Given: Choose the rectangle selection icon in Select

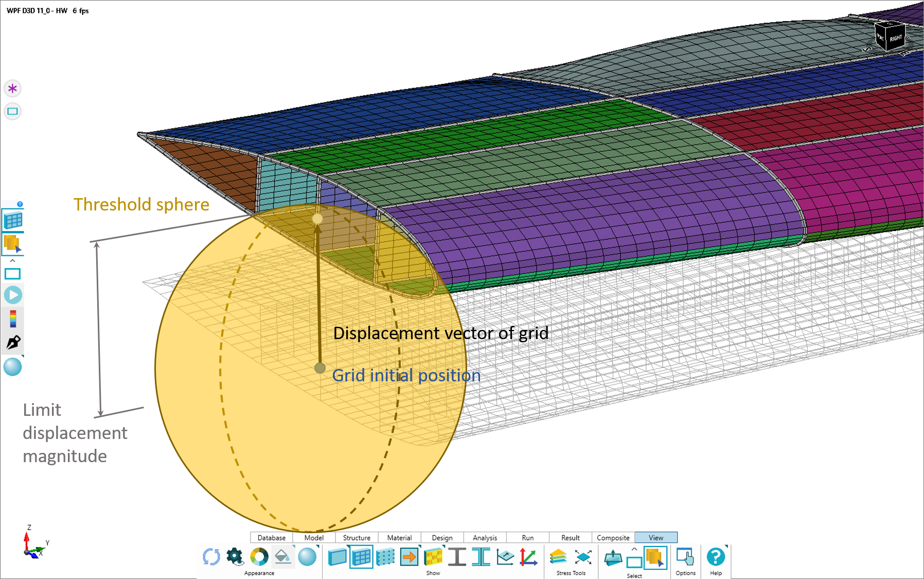Looking at the screenshot, I should pos(634,563).
